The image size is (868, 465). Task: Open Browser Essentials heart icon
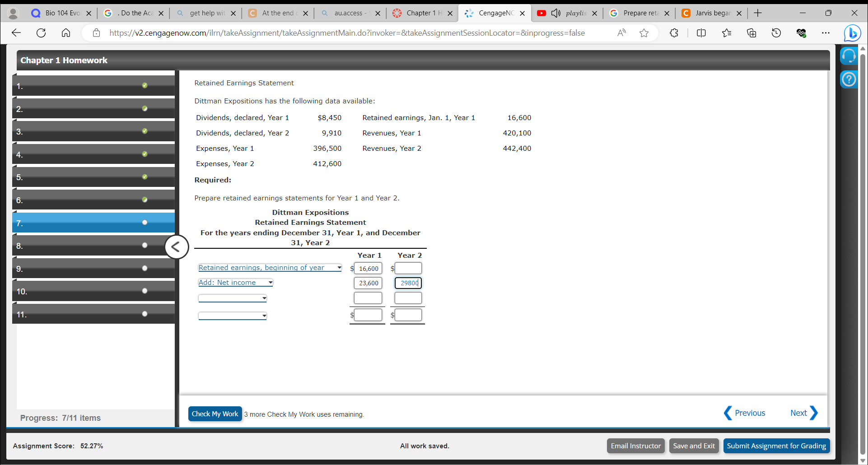pos(802,33)
